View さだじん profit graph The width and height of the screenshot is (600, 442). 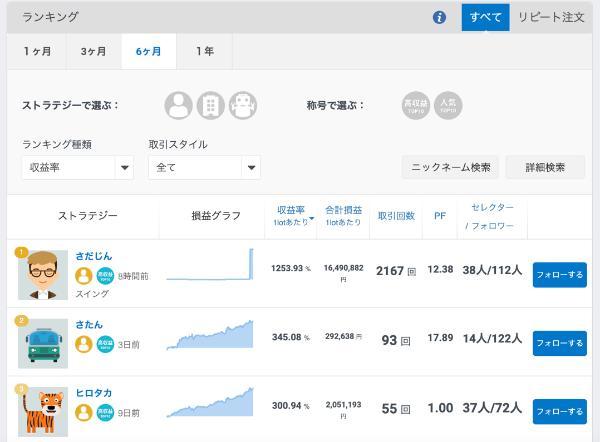coord(210,264)
